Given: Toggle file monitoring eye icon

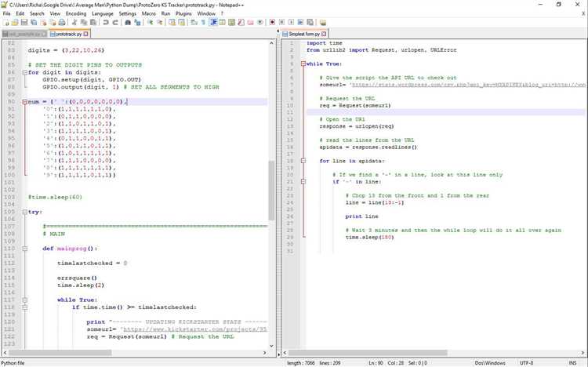Looking at the screenshot, I should click(260, 23).
